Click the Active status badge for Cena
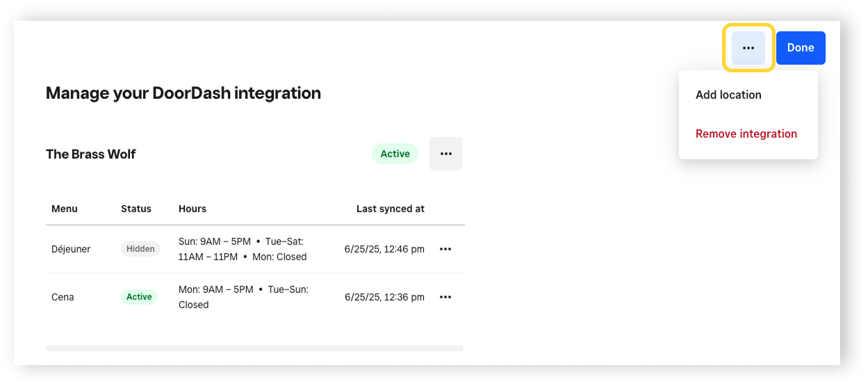The image size is (868, 386). coord(139,297)
